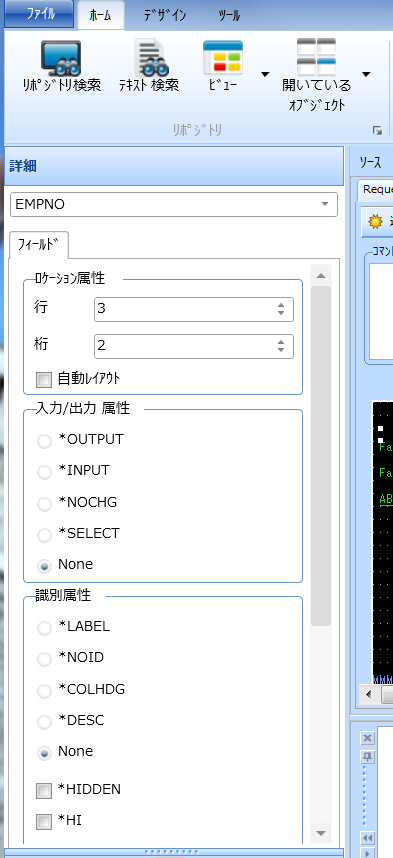
Task: Select the *NOID radio button
Action: click(x=44, y=659)
